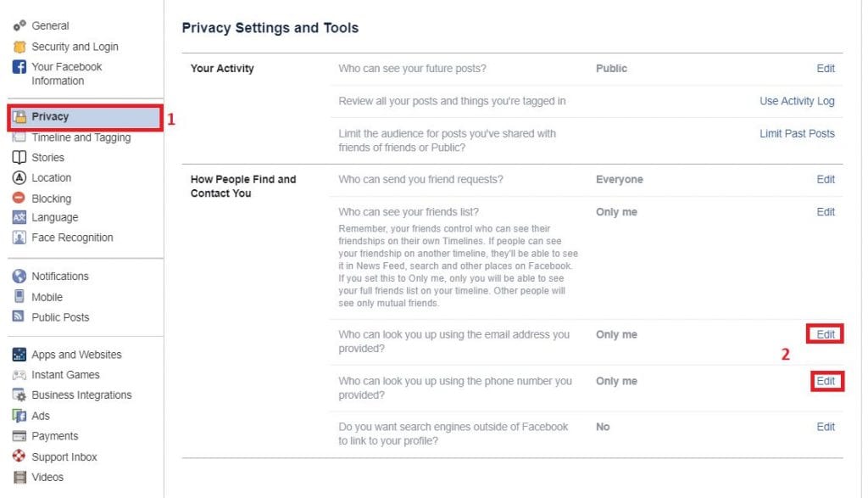
Task: Click the Your Facebook Information icon
Action: click(x=19, y=67)
